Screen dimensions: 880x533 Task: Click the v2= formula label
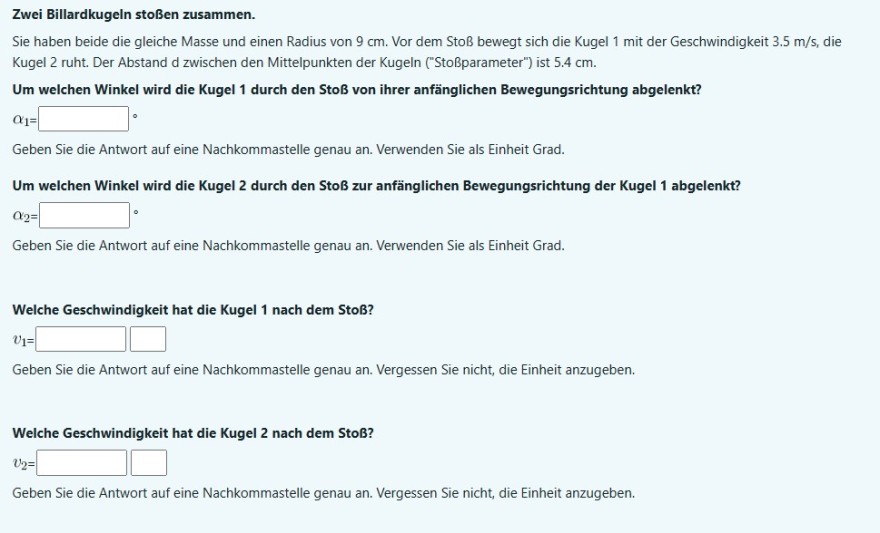(x=24, y=464)
